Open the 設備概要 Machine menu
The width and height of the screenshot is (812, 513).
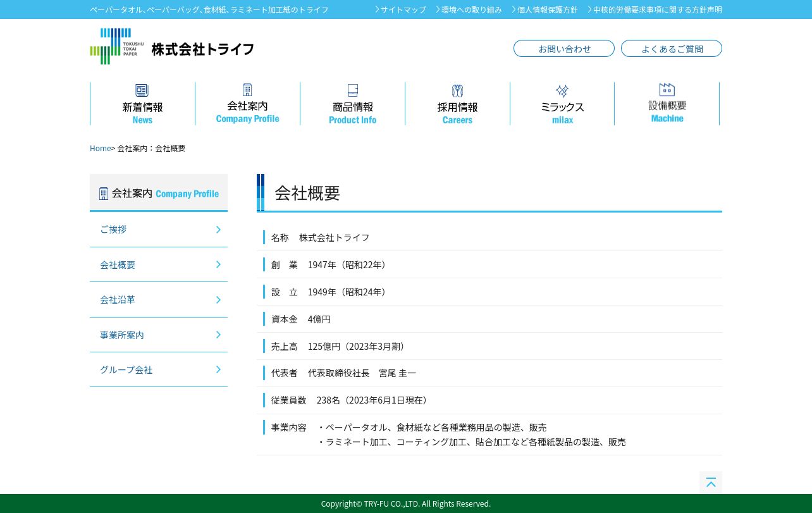(x=667, y=104)
